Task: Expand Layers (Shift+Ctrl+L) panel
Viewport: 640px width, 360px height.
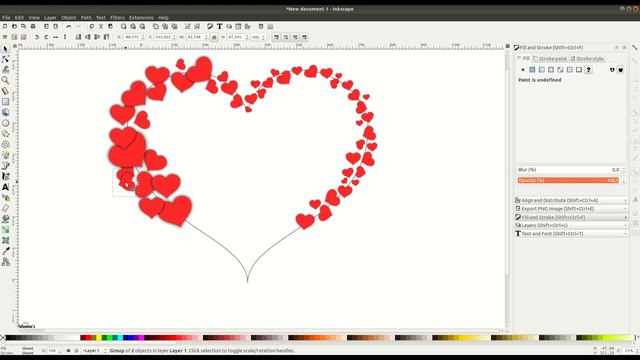Action: point(571,225)
